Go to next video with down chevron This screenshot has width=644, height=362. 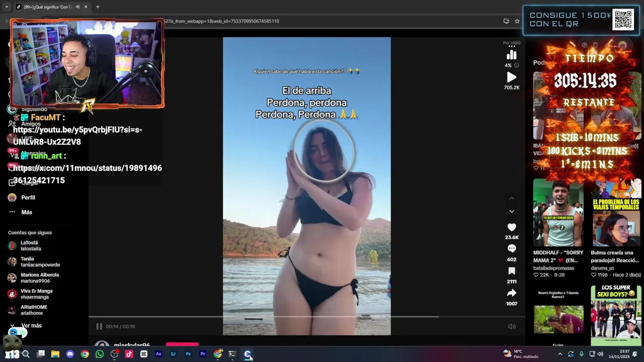[x=512, y=212]
